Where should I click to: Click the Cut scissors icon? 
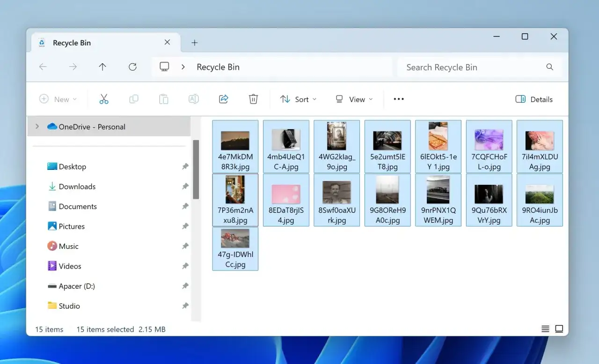[x=104, y=99]
